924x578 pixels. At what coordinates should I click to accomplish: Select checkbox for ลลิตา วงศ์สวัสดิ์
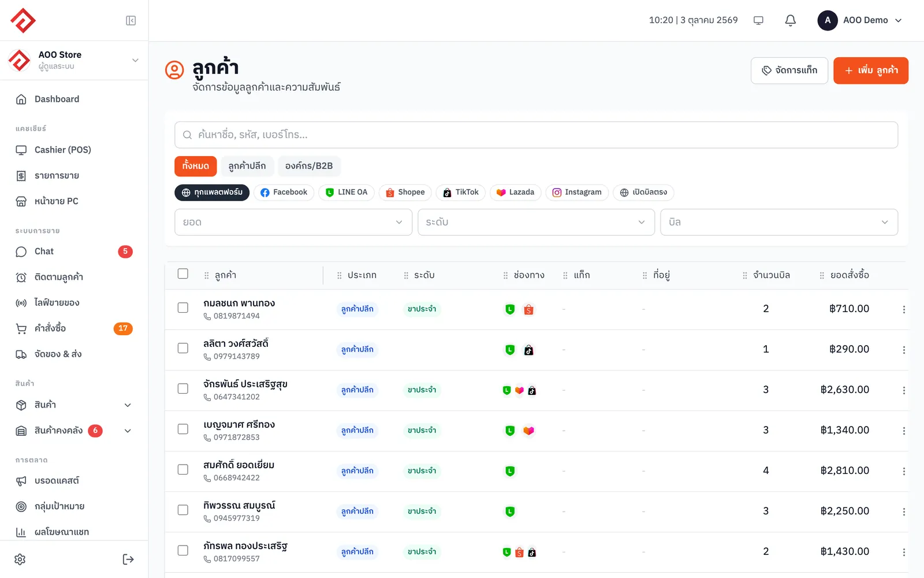click(183, 349)
